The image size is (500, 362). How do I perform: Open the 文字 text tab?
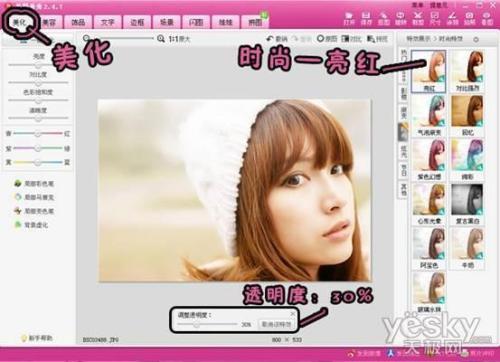click(108, 22)
